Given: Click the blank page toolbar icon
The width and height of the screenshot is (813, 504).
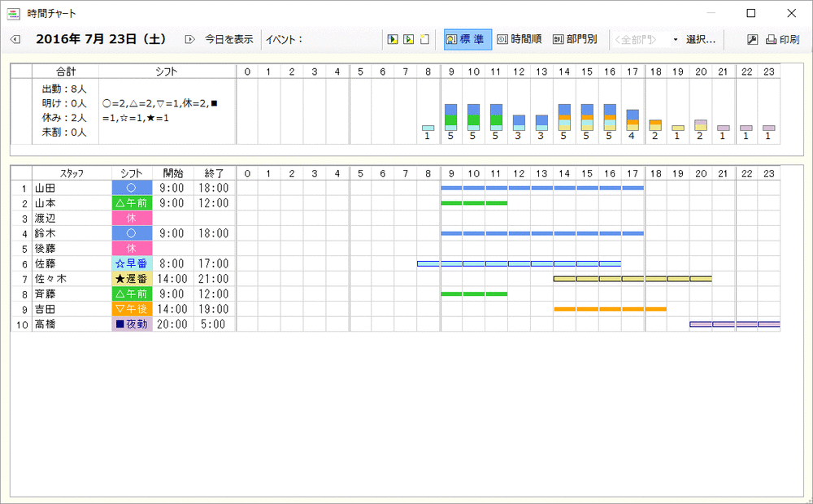Looking at the screenshot, I should [x=424, y=39].
